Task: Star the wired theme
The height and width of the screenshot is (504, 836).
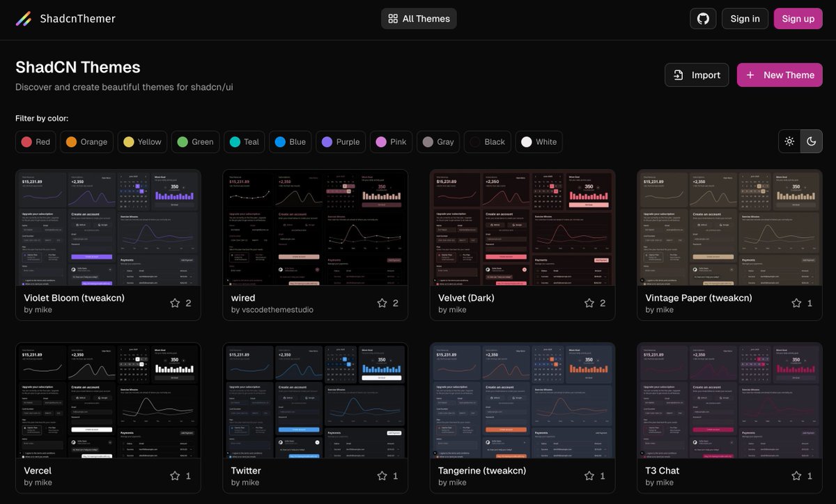Action: (x=382, y=303)
